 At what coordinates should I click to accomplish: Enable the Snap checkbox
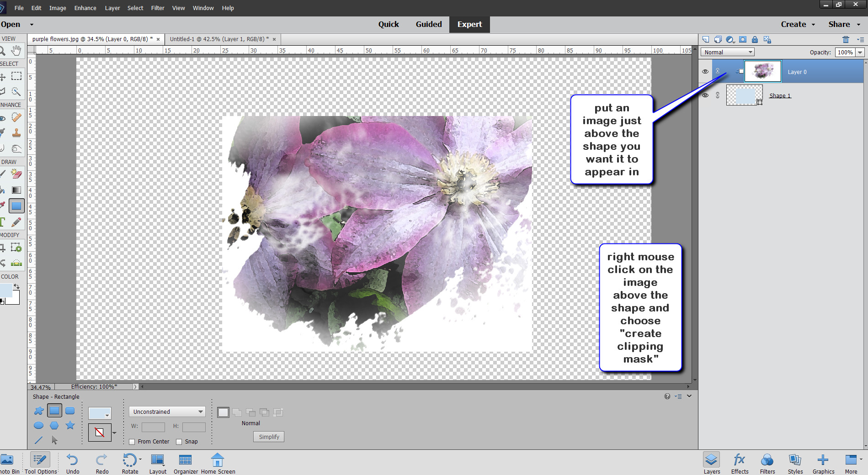(x=179, y=442)
